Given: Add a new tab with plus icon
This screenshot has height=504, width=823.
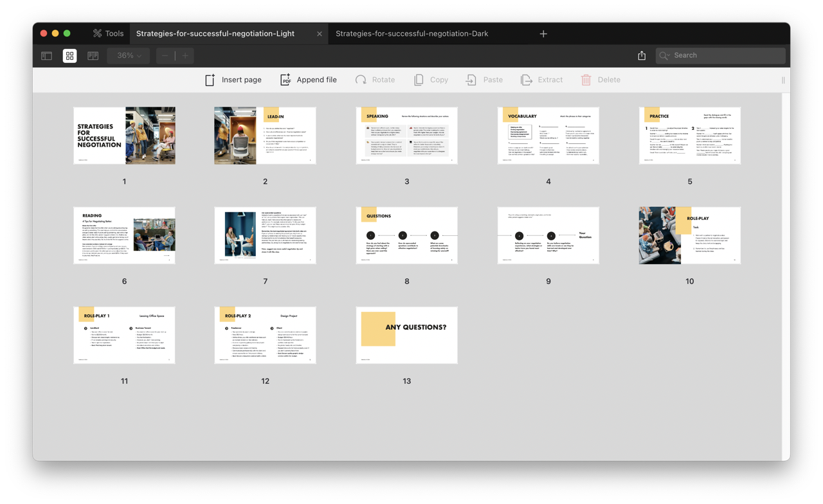Looking at the screenshot, I should [x=543, y=33].
